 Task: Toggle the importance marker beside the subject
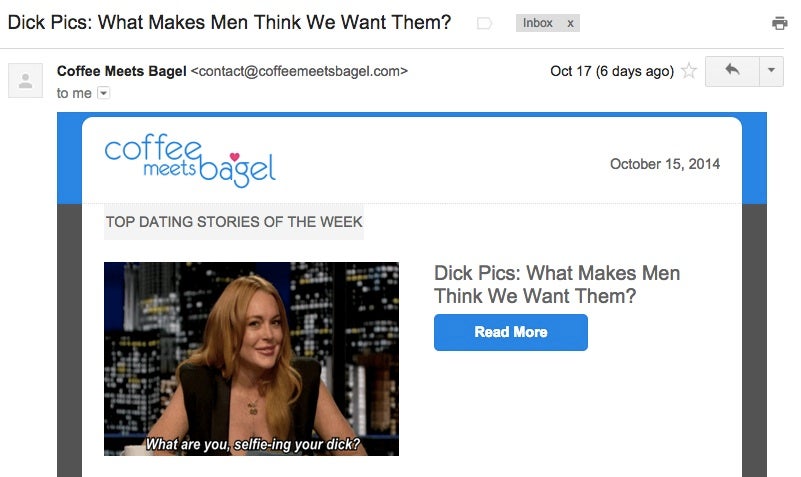tap(484, 23)
